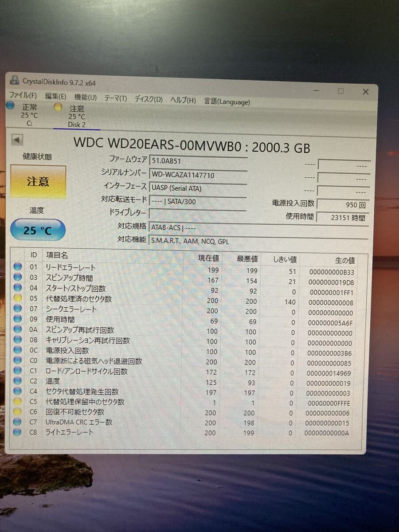
Task: Click the 生の値 column header
Action: tap(344, 261)
